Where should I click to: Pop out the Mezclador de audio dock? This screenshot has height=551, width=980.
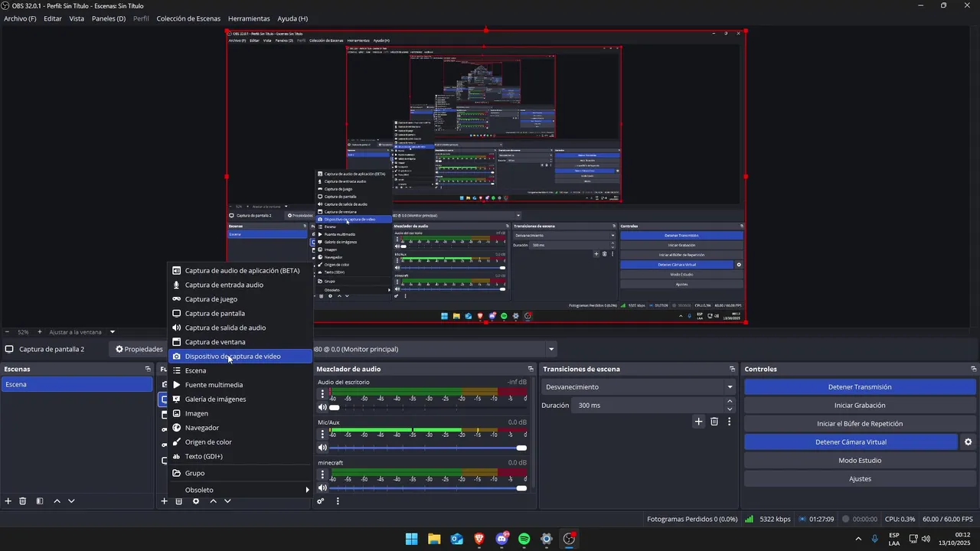[531, 369]
